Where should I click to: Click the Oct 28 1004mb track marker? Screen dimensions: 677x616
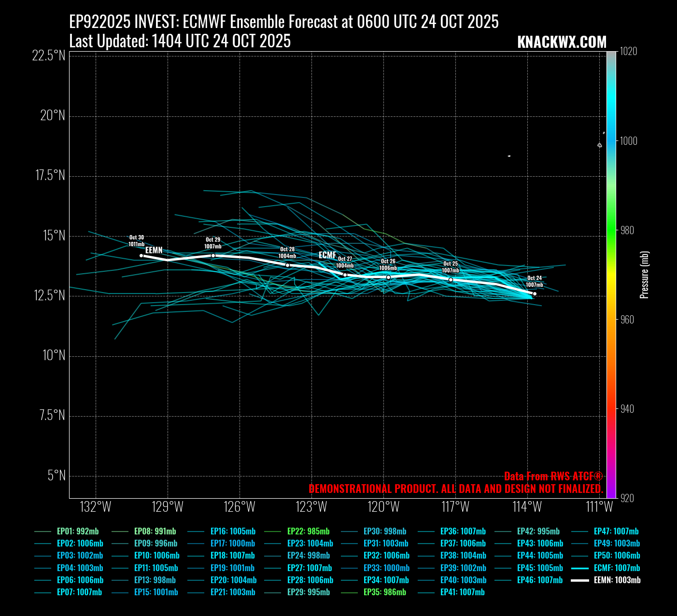(x=287, y=265)
